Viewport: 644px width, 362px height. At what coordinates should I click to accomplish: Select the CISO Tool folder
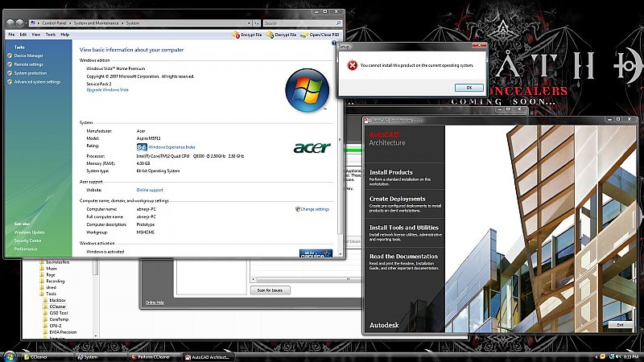point(56,313)
